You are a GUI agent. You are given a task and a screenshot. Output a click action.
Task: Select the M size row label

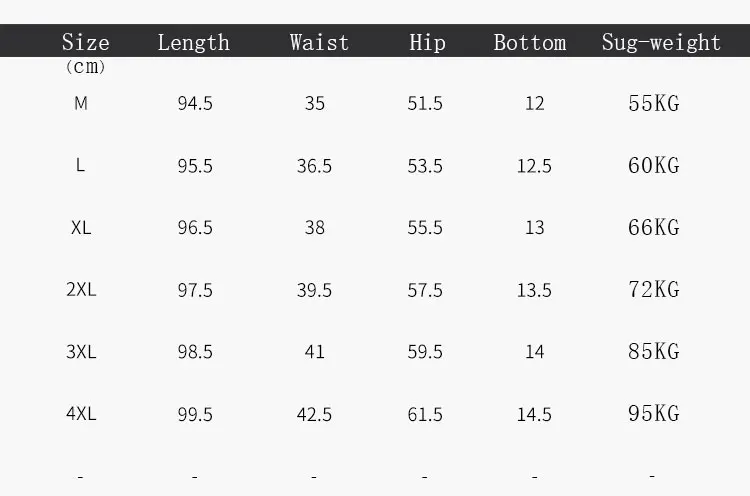pyautogui.click(x=81, y=103)
